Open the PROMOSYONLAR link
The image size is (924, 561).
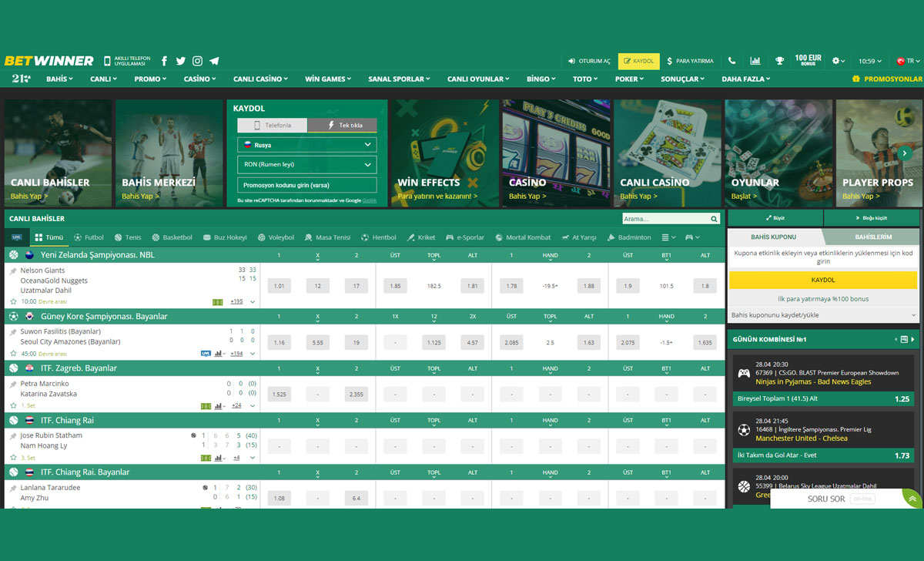[887, 79]
